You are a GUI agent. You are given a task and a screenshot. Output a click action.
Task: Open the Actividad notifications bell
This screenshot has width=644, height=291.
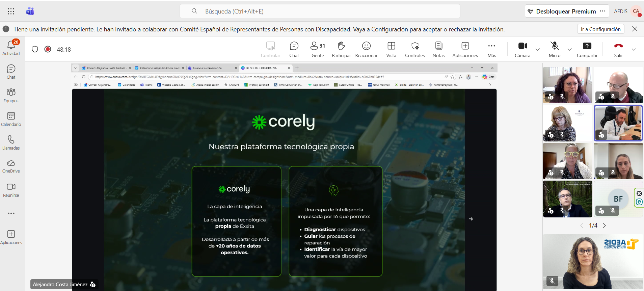point(11,48)
